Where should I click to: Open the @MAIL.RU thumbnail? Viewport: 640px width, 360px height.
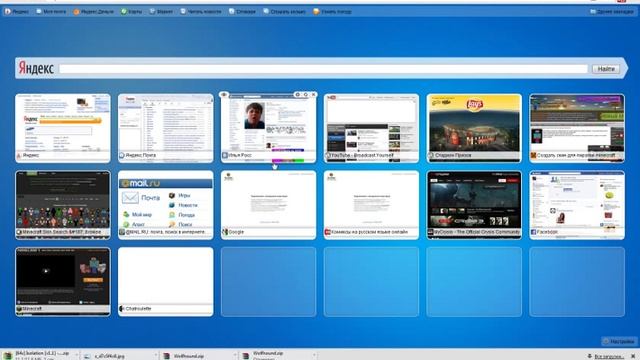coord(166,205)
